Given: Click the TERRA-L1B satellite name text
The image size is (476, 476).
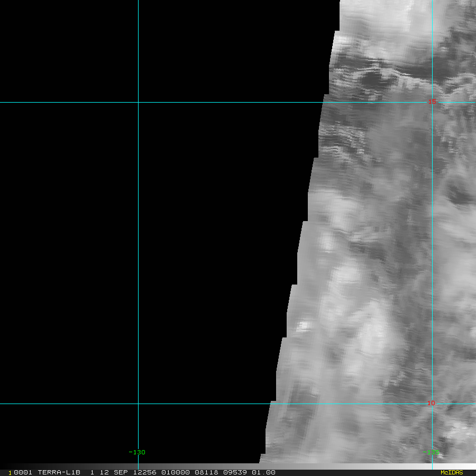Looking at the screenshot, I should click(59, 472).
